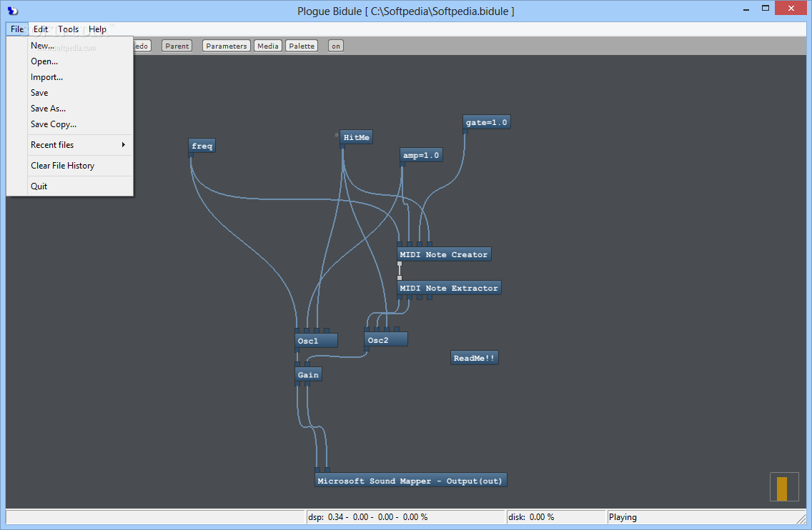This screenshot has width=812, height=530.
Task: Toggle the 'on' processing button
Action: pyautogui.click(x=336, y=46)
